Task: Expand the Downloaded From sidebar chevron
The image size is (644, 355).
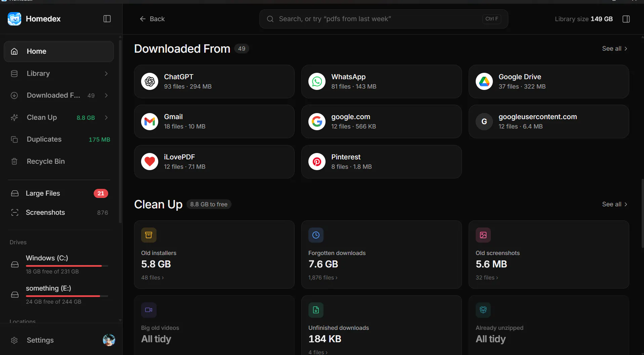Action: [106, 96]
